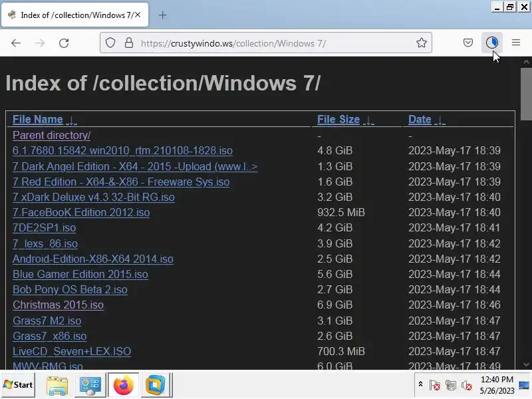Screen dimensions: 532x399
Task: Click descending arrow next to File Name
Action: 72,120
